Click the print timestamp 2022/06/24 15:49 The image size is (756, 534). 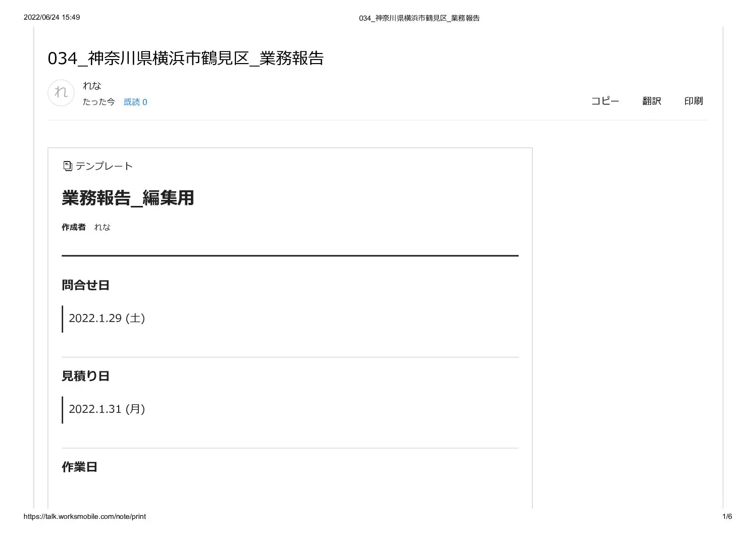[52, 17]
